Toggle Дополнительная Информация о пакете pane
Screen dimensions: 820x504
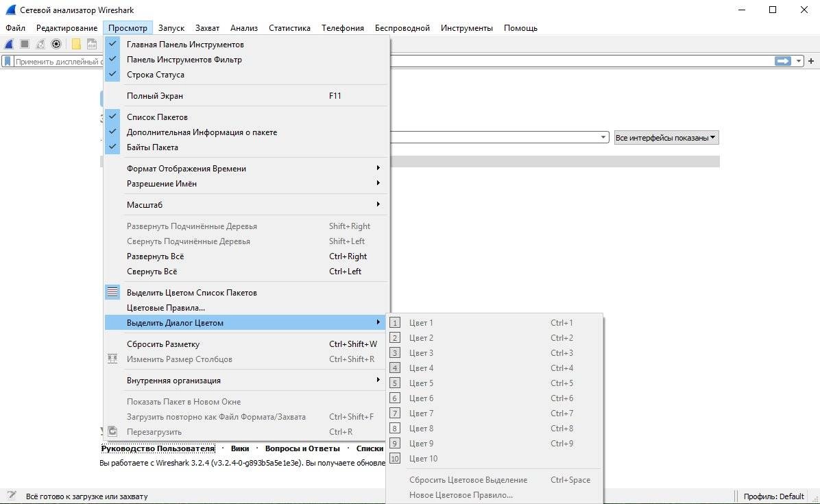[x=246, y=132]
